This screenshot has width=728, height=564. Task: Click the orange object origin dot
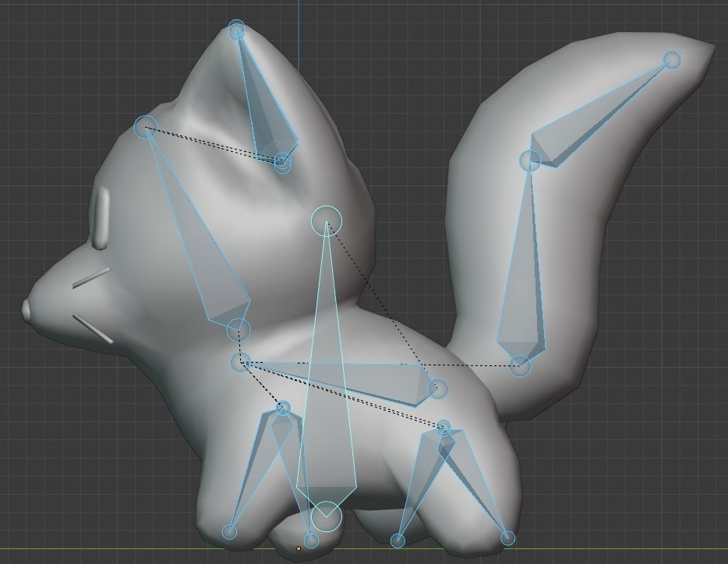(x=299, y=548)
